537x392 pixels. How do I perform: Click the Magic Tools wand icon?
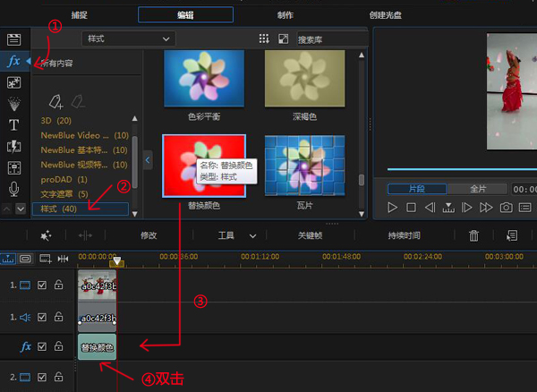[x=46, y=235]
